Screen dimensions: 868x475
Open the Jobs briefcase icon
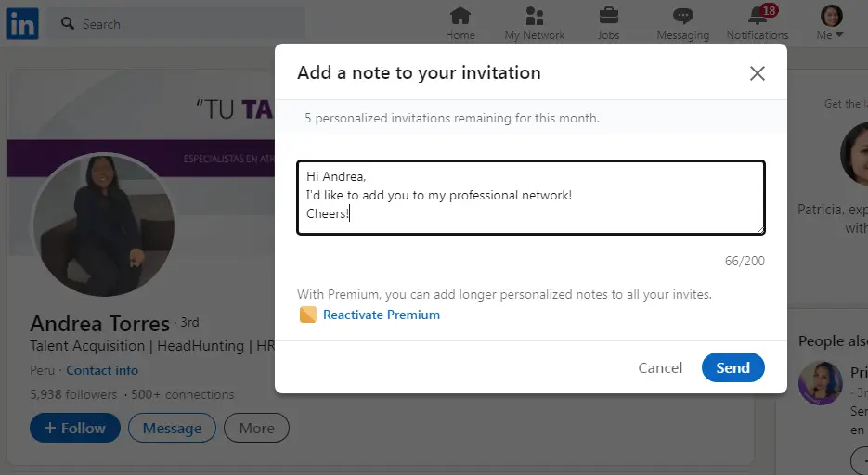pos(608,16)
